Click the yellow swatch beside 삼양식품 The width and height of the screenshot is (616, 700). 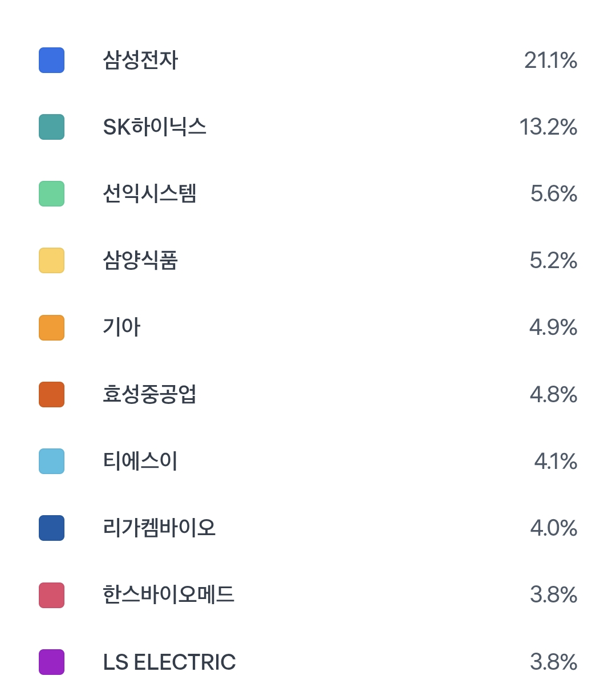tap(51, 261)
